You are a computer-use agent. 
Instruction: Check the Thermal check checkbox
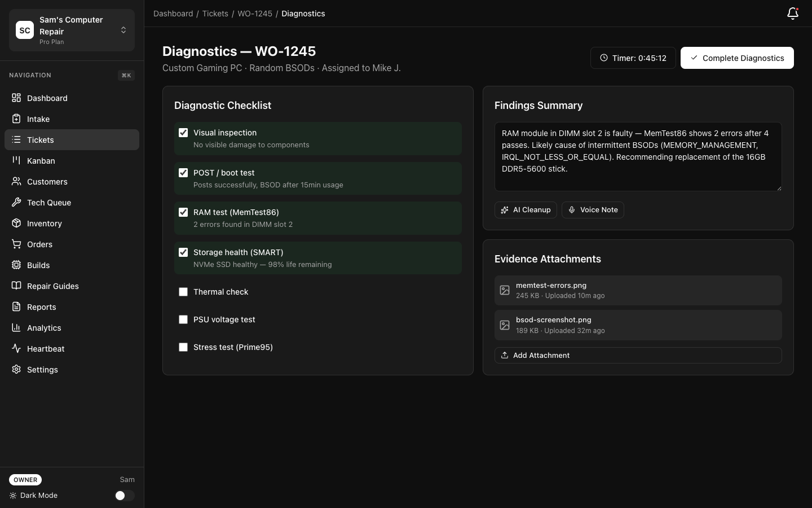click(x=183, y=292)
